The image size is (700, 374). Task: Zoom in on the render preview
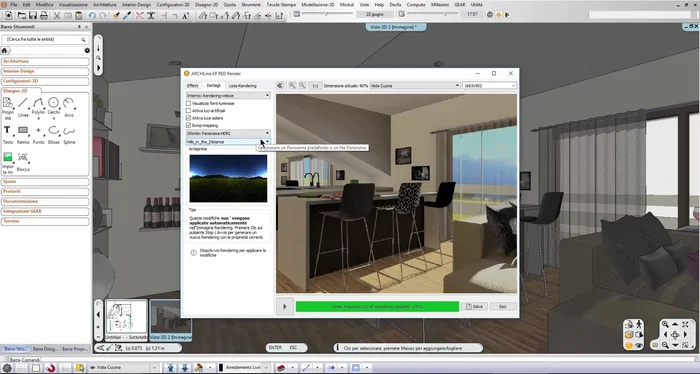(x=292, y=86)
